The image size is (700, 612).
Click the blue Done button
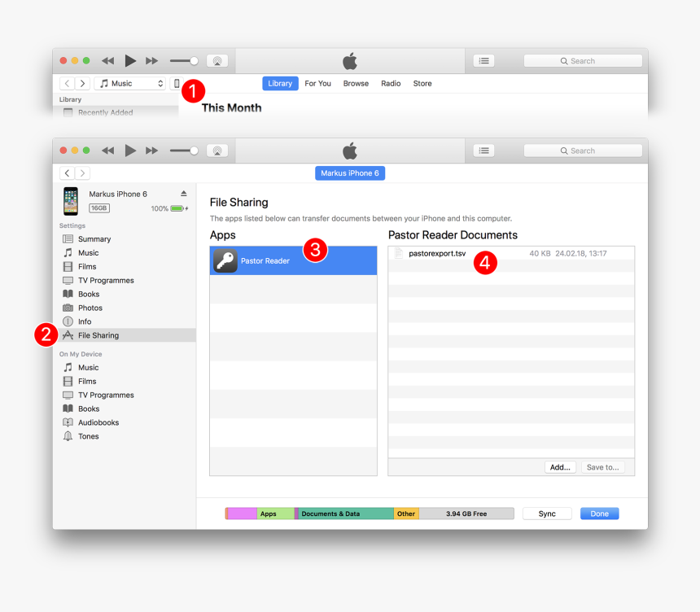coord(600,514)
